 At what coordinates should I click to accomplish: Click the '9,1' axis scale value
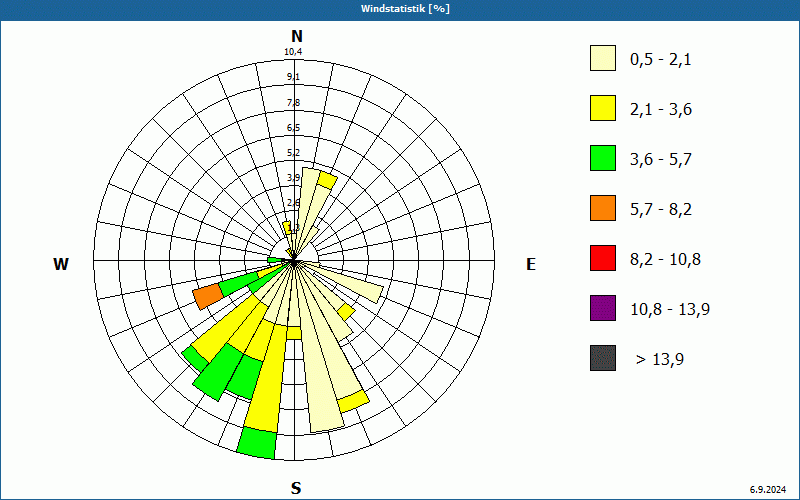click(x=293, y=77)
